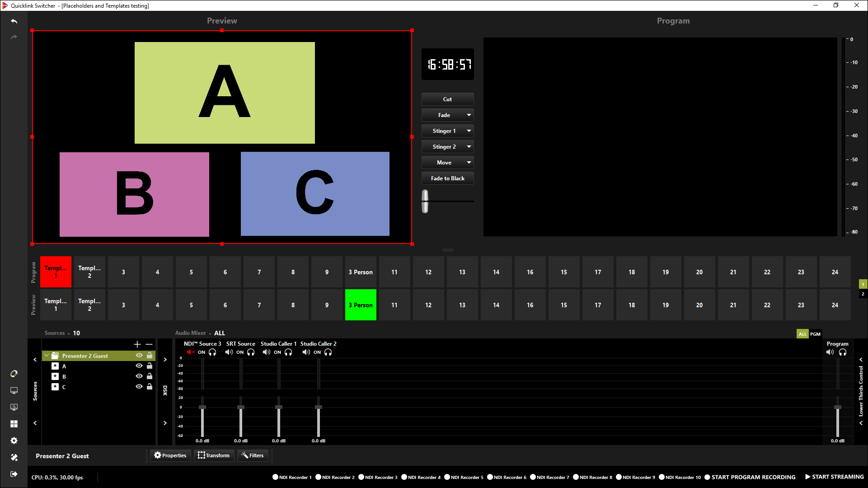Click the undo arrow icon
Image resolution: width=868 pixels, height=488 pixels.
pyautogui.click(x=14, y=21)
